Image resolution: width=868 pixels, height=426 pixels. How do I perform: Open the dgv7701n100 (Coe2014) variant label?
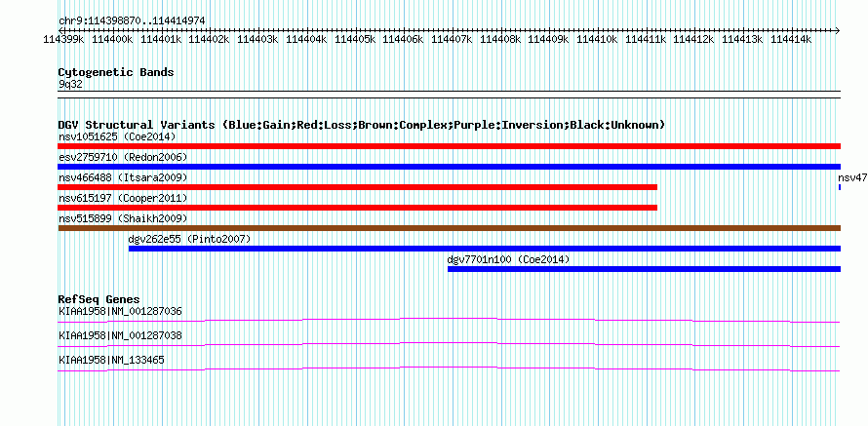coord(508,259)
